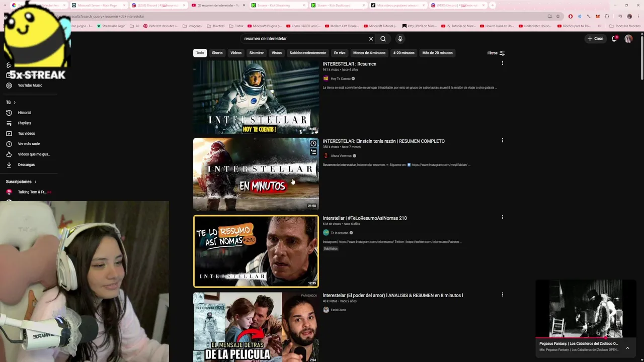The image size is (644, 362).
Task: Open the Filtros filter options
Action: pyautogui.click(x=496, y=53)
